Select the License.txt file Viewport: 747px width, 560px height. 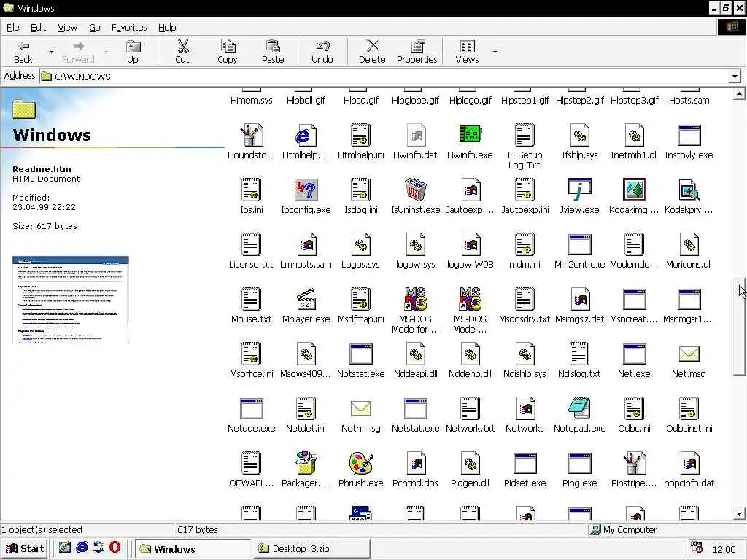251,244
